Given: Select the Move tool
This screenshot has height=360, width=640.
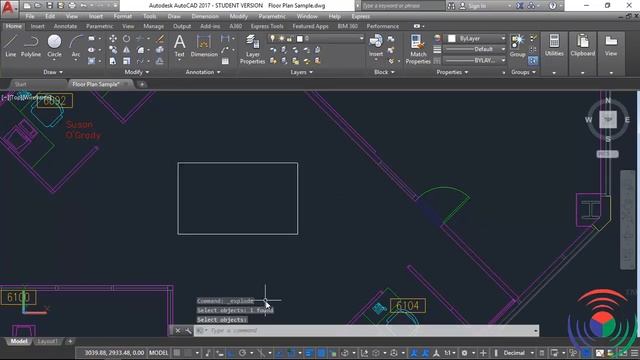Looking at the screenshot, I should [x=113, y=39].
